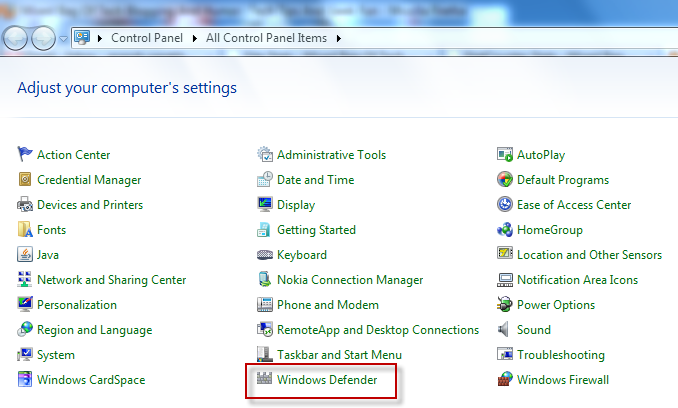Open the Power Options link
678x408 pixels.
coord(556,305)
